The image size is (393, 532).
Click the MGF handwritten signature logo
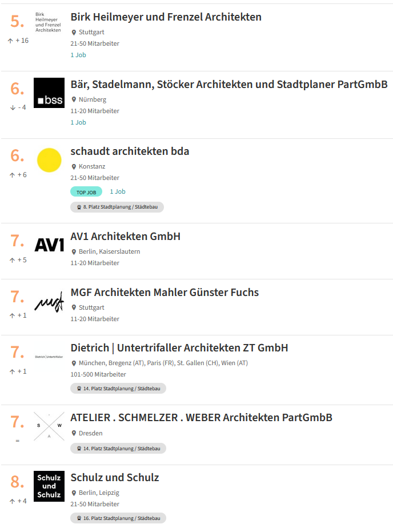49,302
